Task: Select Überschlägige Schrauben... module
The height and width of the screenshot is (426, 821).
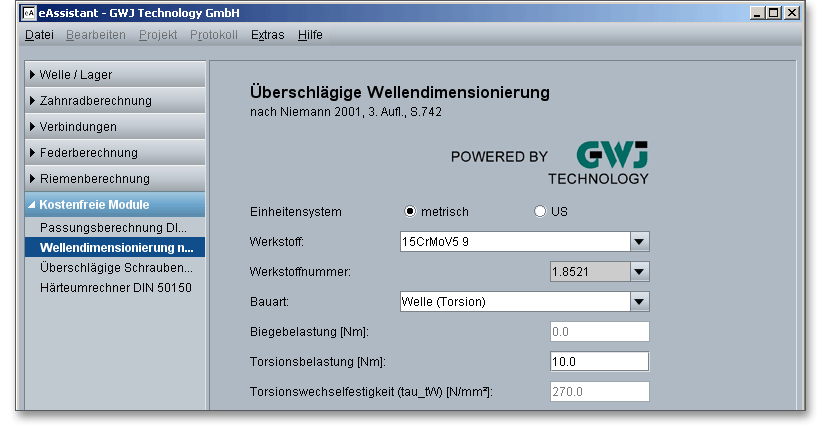Action: (x=116, y=268)
